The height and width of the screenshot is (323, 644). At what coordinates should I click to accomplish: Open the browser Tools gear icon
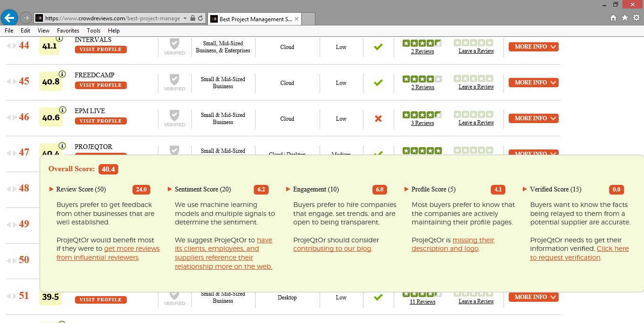coord(636,18)
